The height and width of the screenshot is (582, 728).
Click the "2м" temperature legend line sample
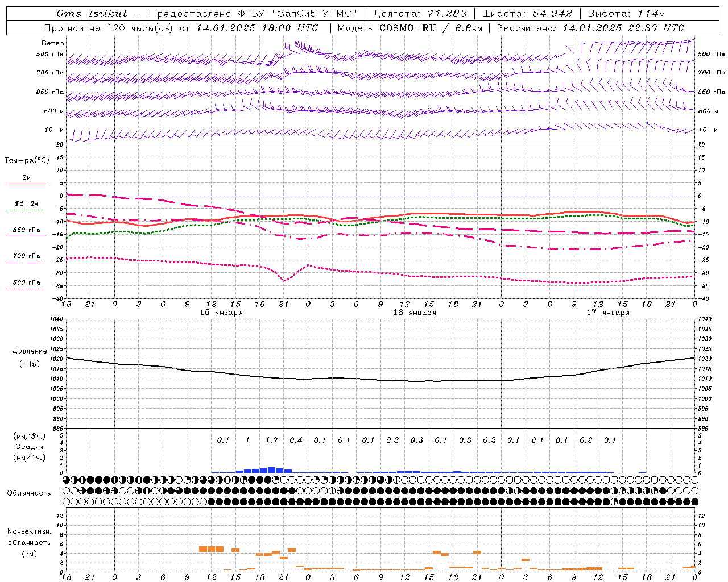coord(26,184)
